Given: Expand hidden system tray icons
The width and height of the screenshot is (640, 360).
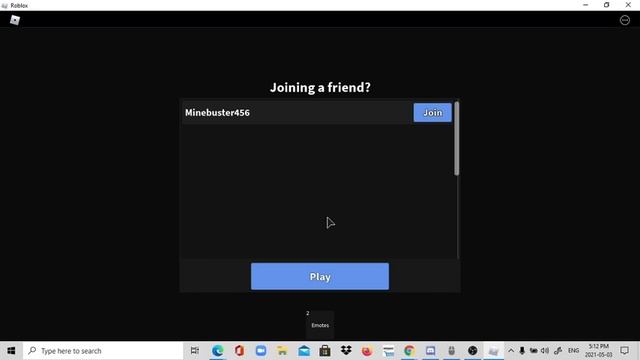Looking at the screenshot, I should pyautogui.click(x=511, y=351).
